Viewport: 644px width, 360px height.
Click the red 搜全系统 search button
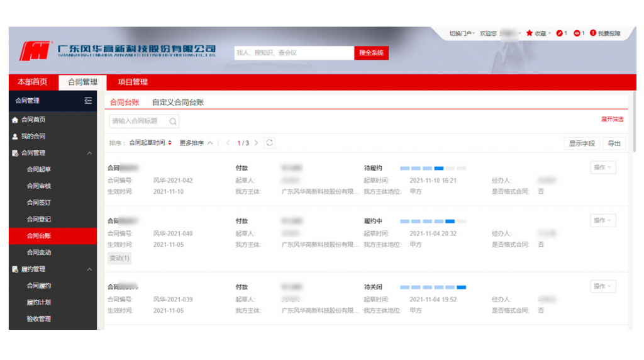click(371, 53)
